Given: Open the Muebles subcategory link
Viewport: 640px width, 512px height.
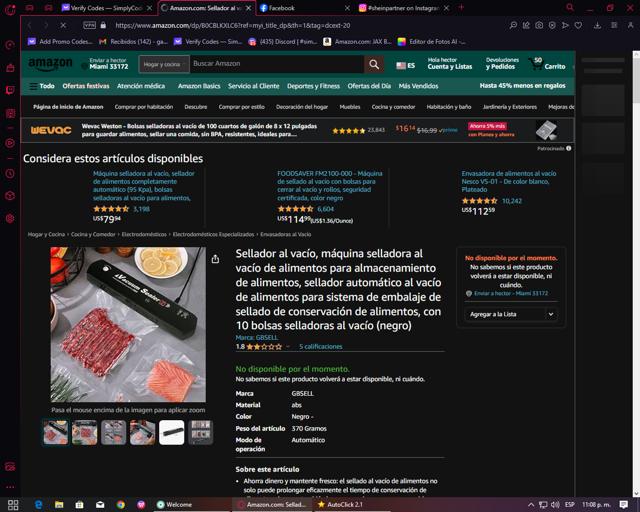Looking at the screenshot, I should click(350, 107).
